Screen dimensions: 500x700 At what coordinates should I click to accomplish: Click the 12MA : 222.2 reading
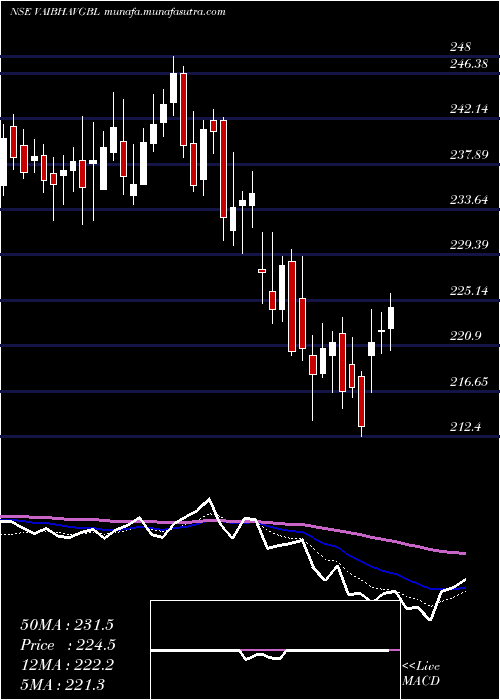tap(66, 665)
